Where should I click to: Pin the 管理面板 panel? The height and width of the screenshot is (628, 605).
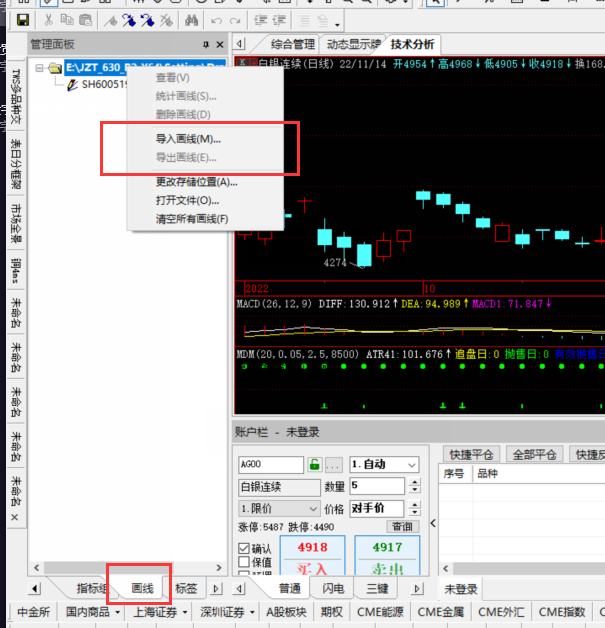click(x=206, y=44)
